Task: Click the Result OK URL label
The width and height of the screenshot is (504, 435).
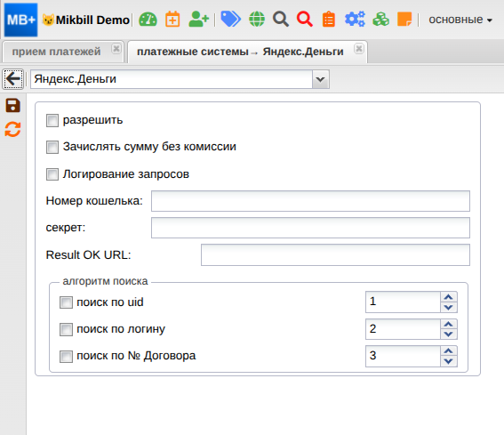Action: click(x=88, y=254)
